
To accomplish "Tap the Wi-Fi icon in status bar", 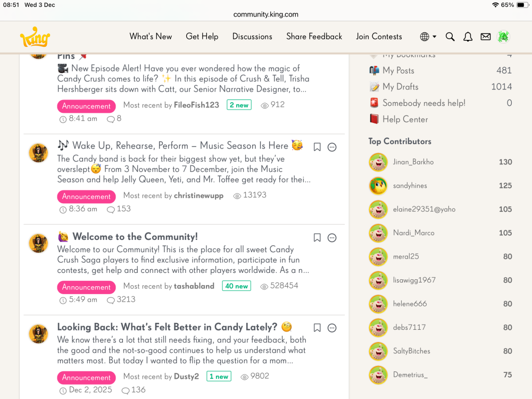I will [495, 5].
